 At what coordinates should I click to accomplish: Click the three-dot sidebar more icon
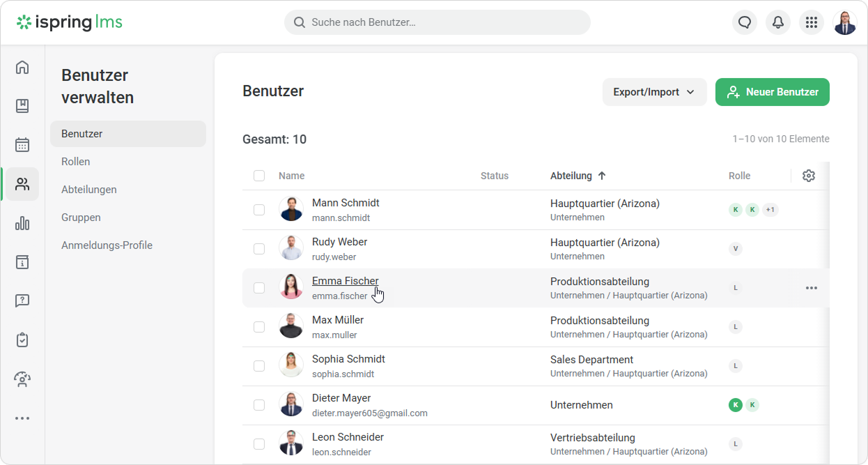tap(22, 418)
